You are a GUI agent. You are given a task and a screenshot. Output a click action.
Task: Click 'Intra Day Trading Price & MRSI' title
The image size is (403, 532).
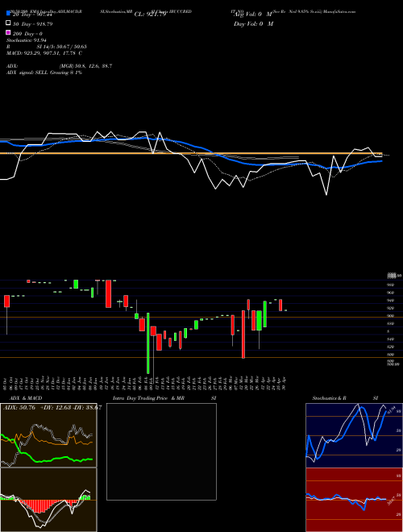click(x=164, y=398)
